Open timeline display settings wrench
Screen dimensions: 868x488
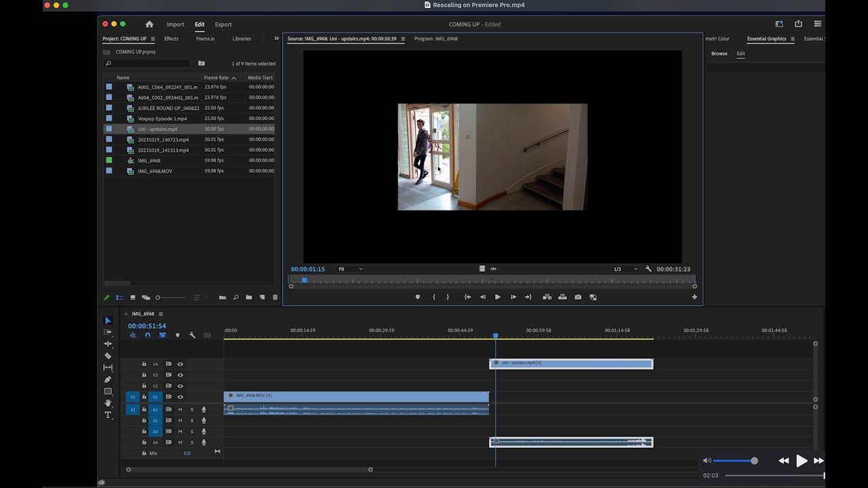(x=193, y=335)
